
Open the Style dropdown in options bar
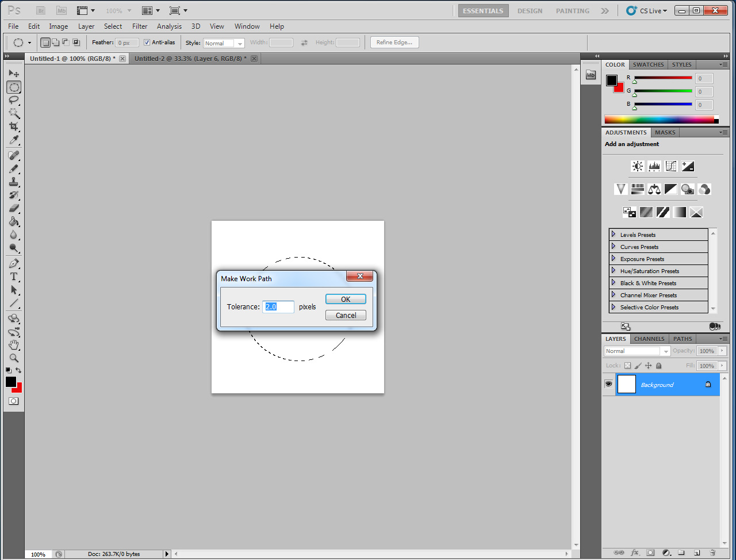pos(224,43)
